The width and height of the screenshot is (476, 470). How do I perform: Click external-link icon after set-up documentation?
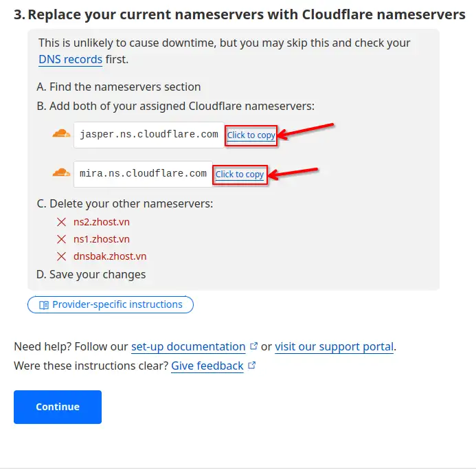253,346
